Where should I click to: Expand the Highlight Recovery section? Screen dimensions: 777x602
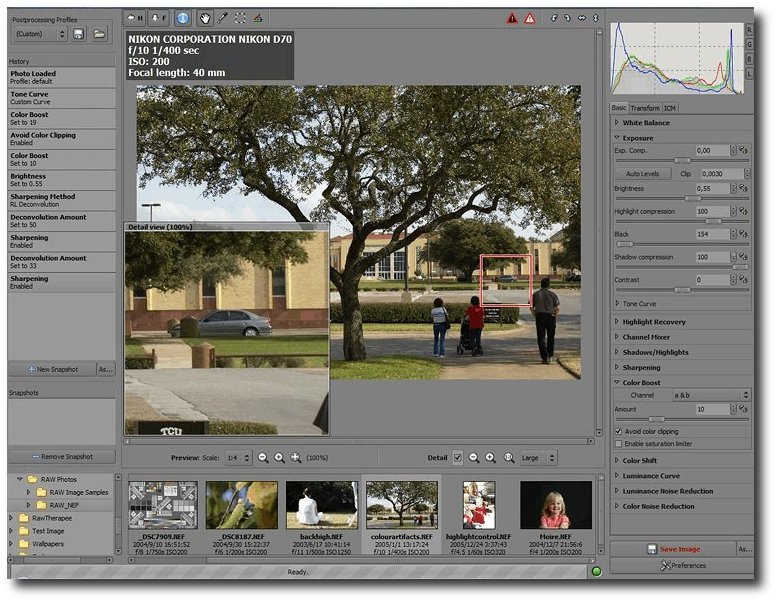pyautogui.click(x=617, y=321)
